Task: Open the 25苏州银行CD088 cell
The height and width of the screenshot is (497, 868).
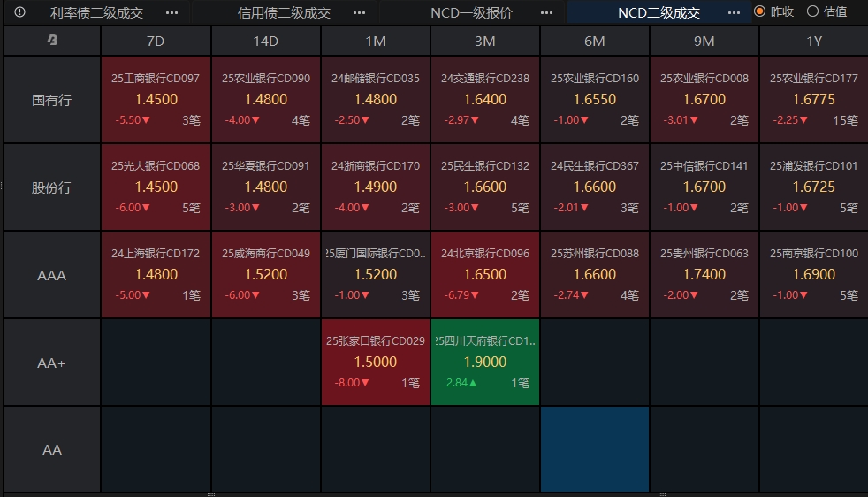Action: point(595,275)
